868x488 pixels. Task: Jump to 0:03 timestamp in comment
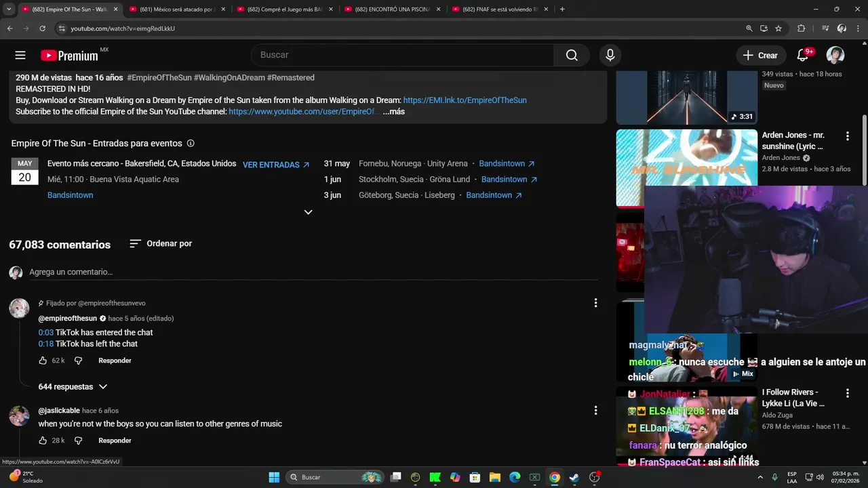click(x=45, y=333)
